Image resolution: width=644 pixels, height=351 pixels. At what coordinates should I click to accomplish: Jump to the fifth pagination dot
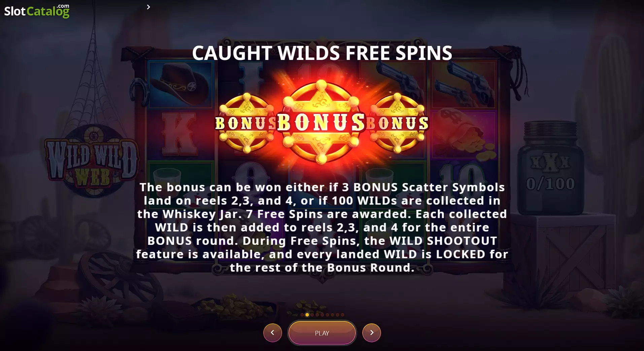(x=322, y=315)
